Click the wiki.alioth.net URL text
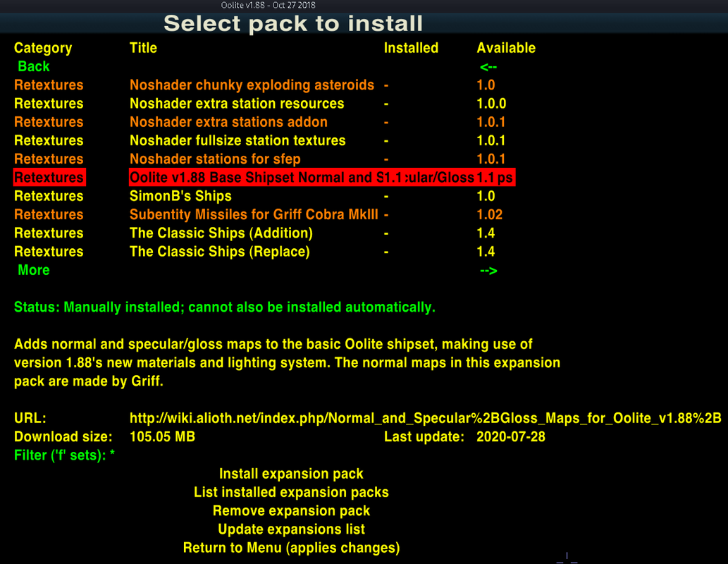 point(425,419)
